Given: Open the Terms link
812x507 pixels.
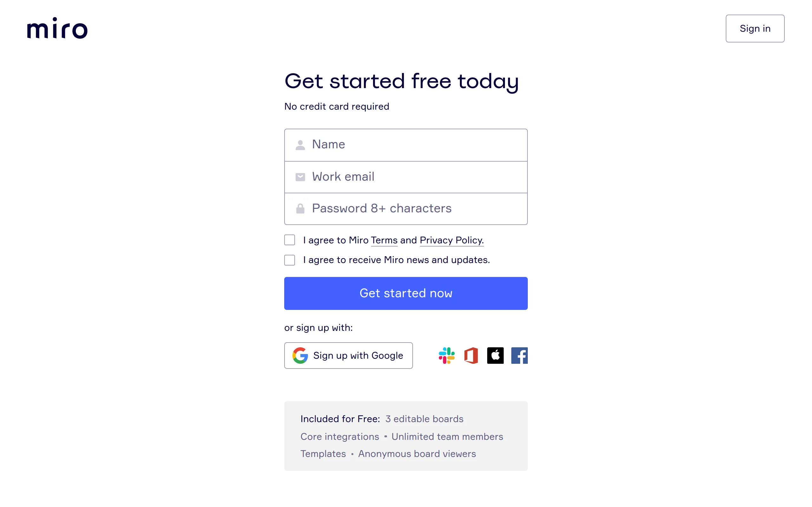Looking at the screenshot, I should (384, 241).
